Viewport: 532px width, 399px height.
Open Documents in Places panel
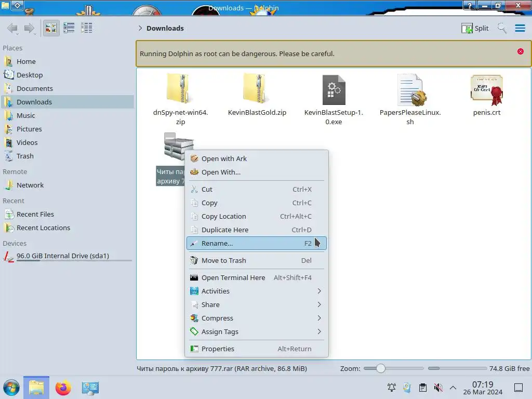pyautogui.click(x=67, y=88)
